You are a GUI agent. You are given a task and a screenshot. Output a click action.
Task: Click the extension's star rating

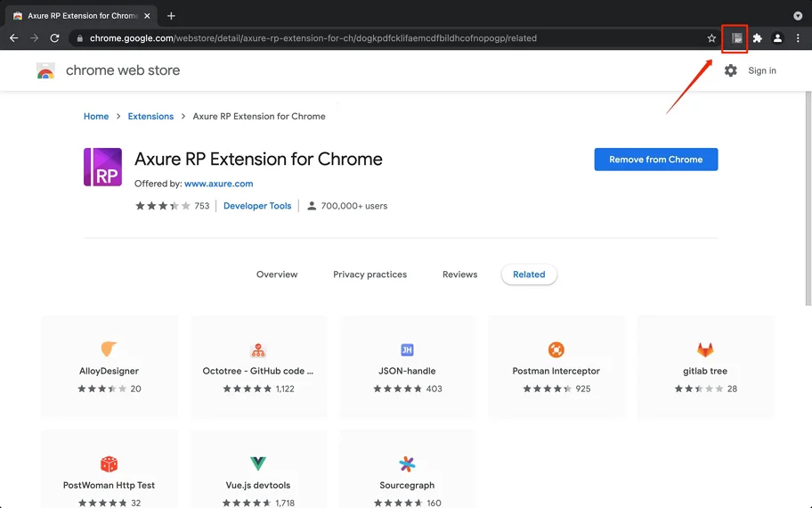[163, 206]
